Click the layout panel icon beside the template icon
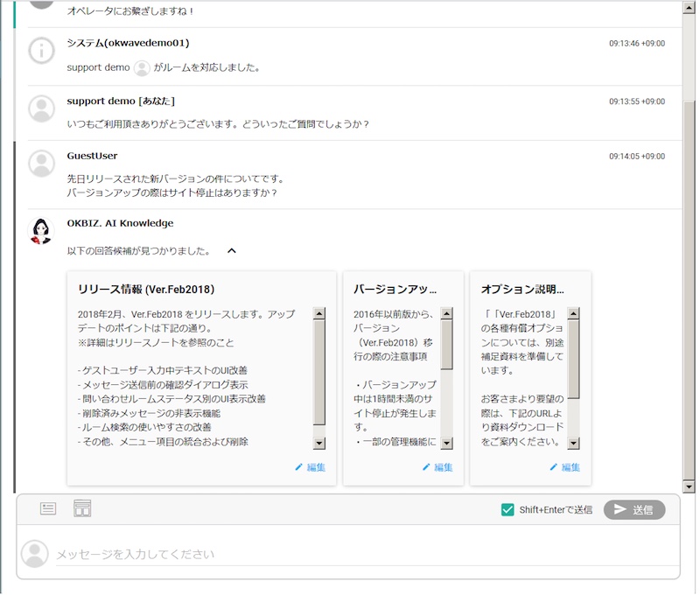This screenshot has height=595, width=700. click(x=82, y=508)
